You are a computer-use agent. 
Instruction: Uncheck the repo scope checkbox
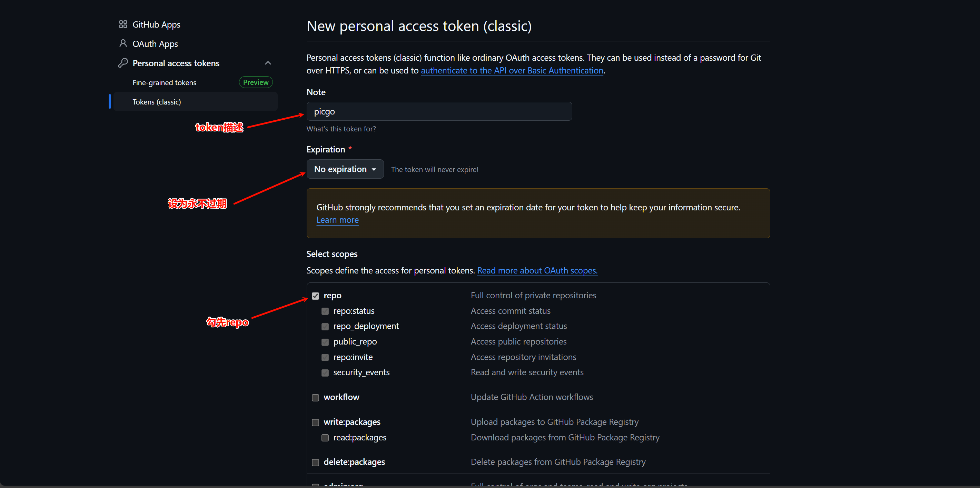point(315,296)
